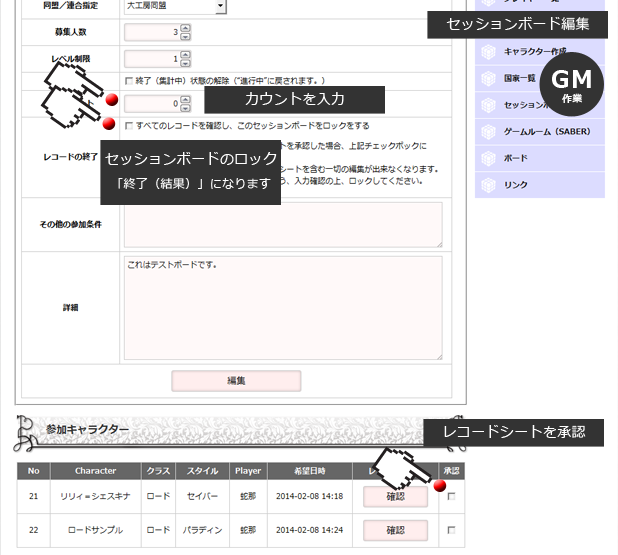Increase the count field showing 0
618x555 pixels.
click(x=185, y=99)
